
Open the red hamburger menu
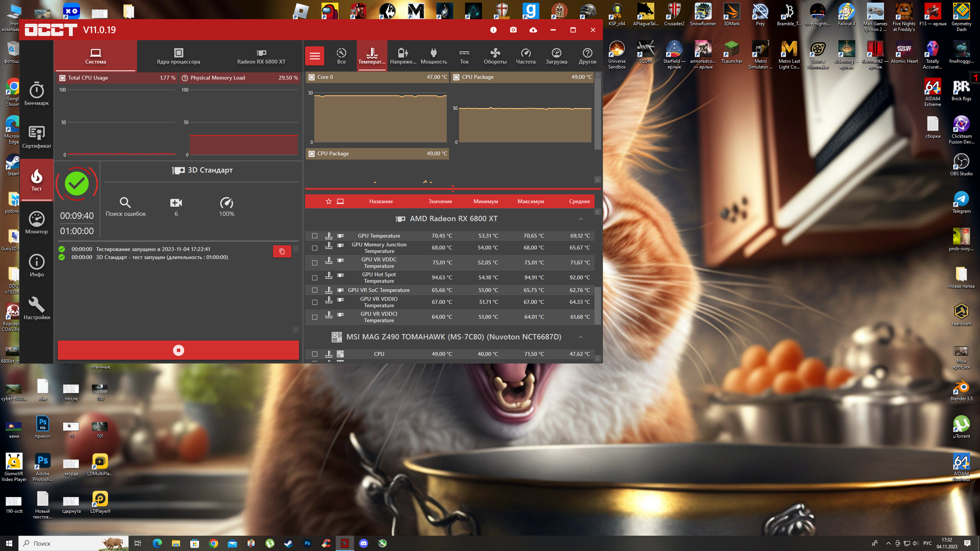pyautogui.click(x=315, y=56)
